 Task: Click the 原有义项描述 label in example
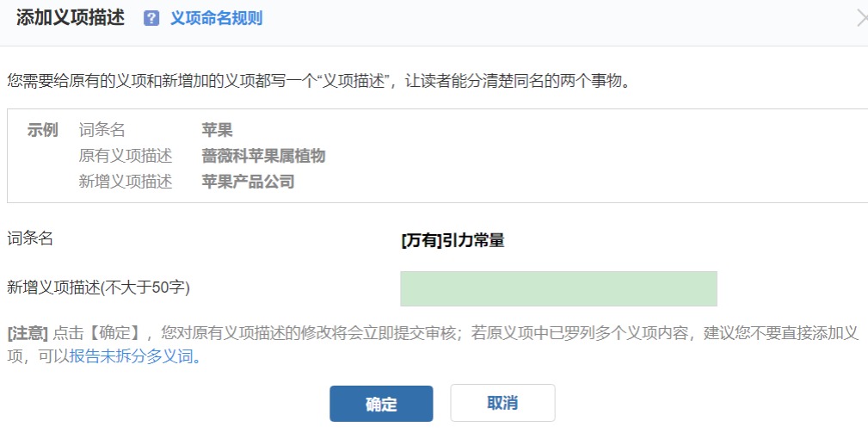[126, 156]
